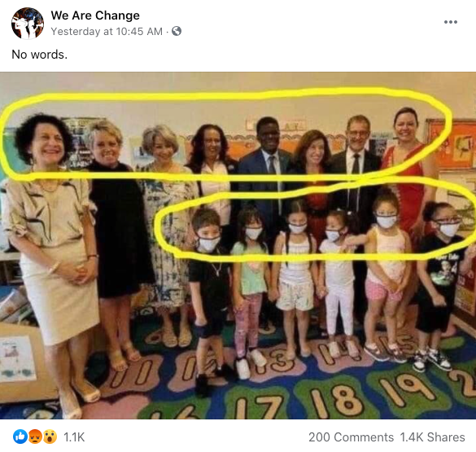Click the No words. post caption

click(40, 55)
